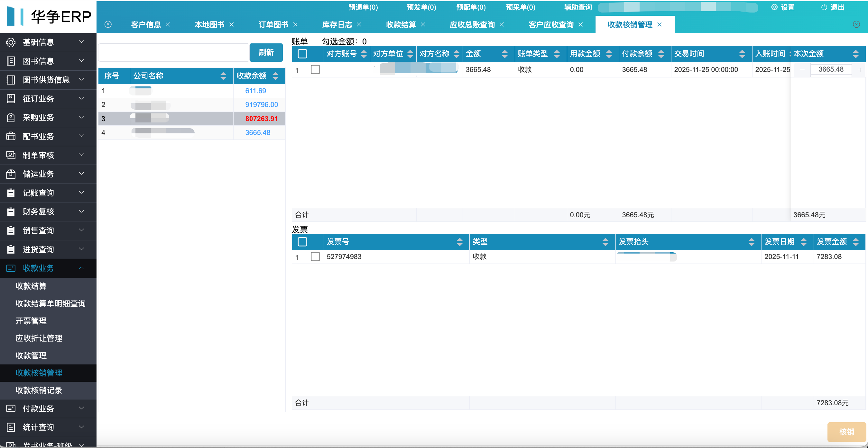Expand the 统计查询 chevron
Viewport: 868px width, 448px height.
coord(81,427)
